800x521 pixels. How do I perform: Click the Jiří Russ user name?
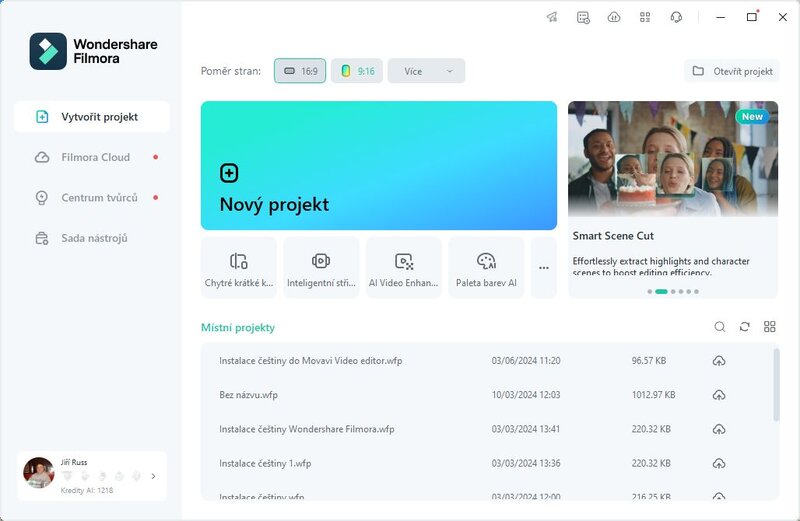click(x=74, y=462)
